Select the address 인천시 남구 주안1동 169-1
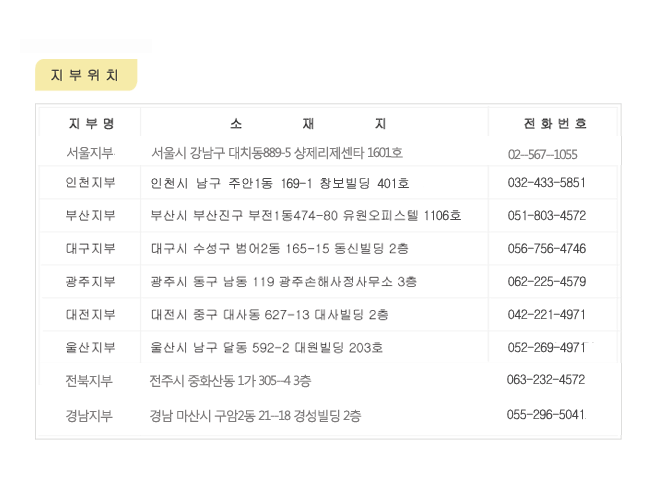Screen dimensions: 665x492 coord(231,183)
